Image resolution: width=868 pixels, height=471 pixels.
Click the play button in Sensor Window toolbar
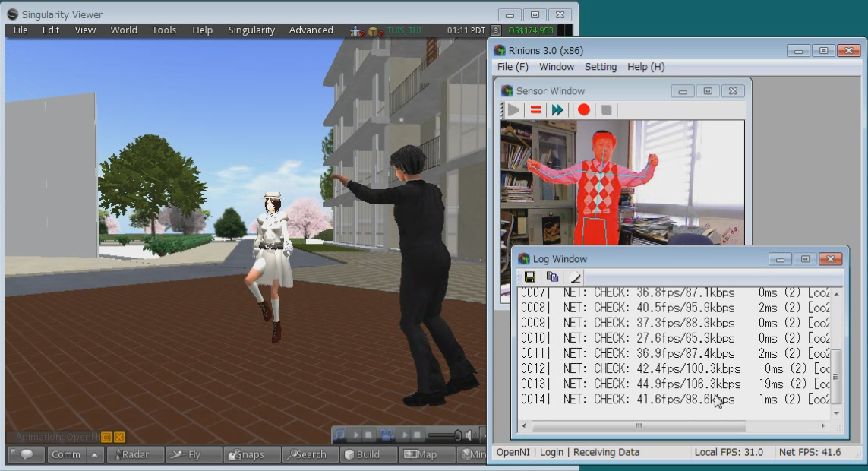tap(514, 110)
